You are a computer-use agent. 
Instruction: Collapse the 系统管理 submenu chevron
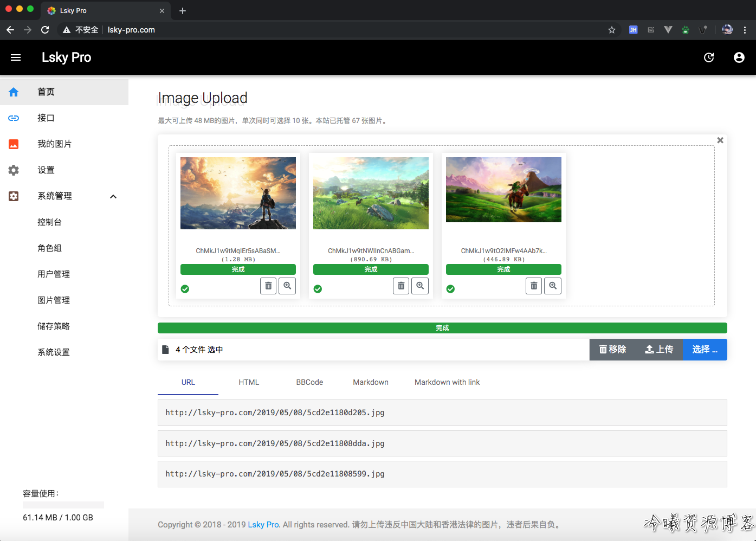pyautogui.click(x=113, y=196)
